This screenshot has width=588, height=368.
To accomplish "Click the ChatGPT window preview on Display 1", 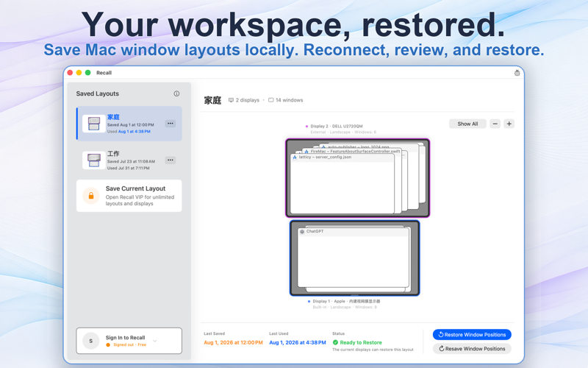I will [x=353, y=258].
